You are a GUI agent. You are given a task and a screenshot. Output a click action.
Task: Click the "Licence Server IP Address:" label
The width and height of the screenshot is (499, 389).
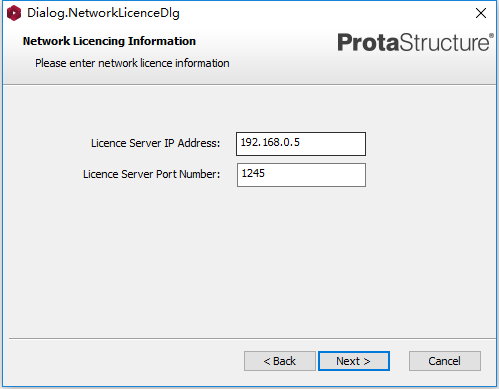pyautogui.click(x=155, y=143)
